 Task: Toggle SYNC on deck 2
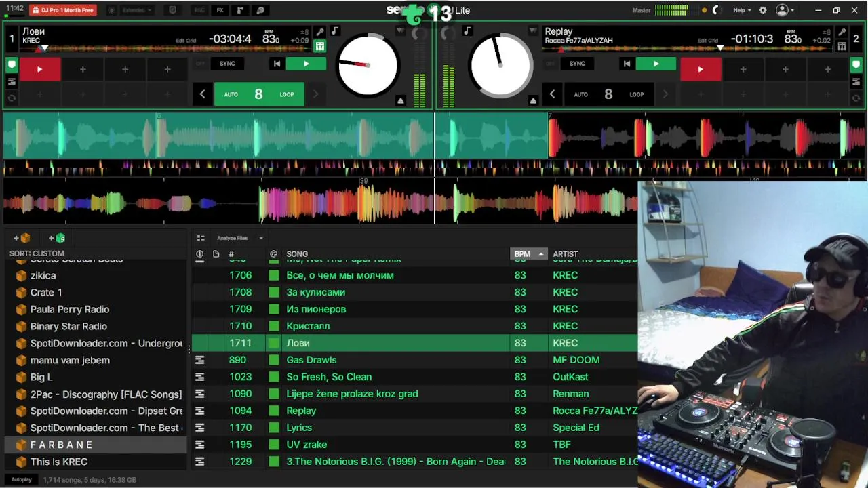click(x=577, y=64)
